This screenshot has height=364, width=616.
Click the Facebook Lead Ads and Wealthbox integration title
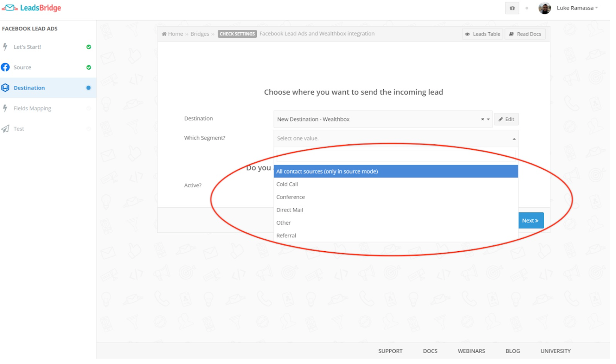point(317,34)
